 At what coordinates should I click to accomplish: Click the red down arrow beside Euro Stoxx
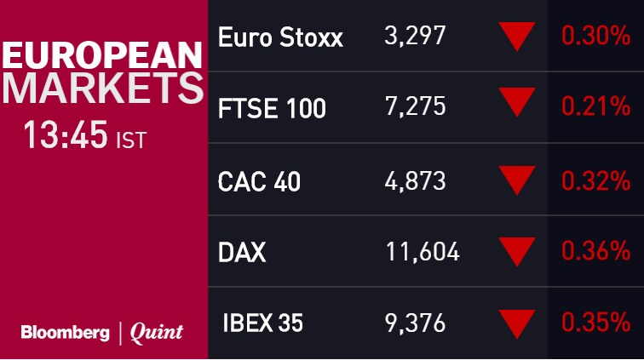point(517,37)
